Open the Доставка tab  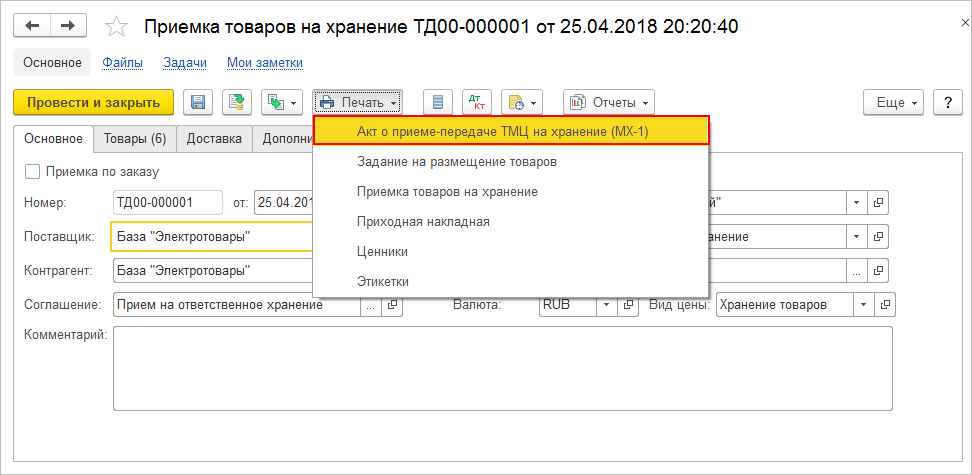point(214,139)
